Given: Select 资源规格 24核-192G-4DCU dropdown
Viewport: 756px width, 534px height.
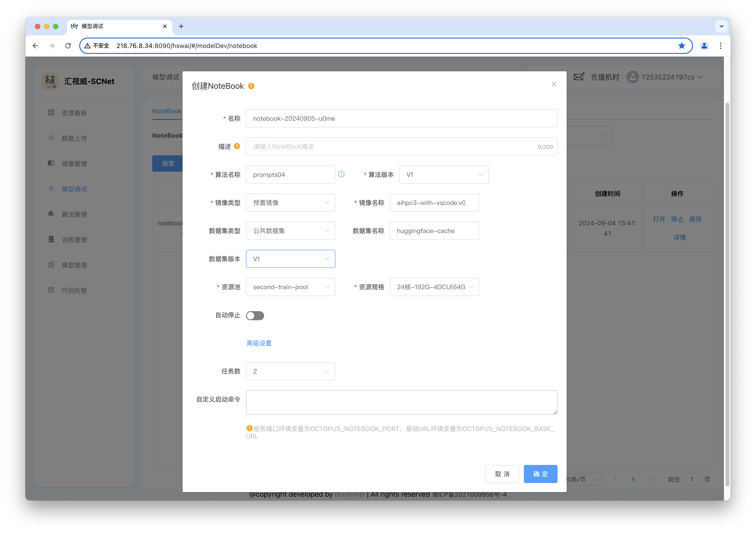Looking at the screenshot, I should [434, 287].
